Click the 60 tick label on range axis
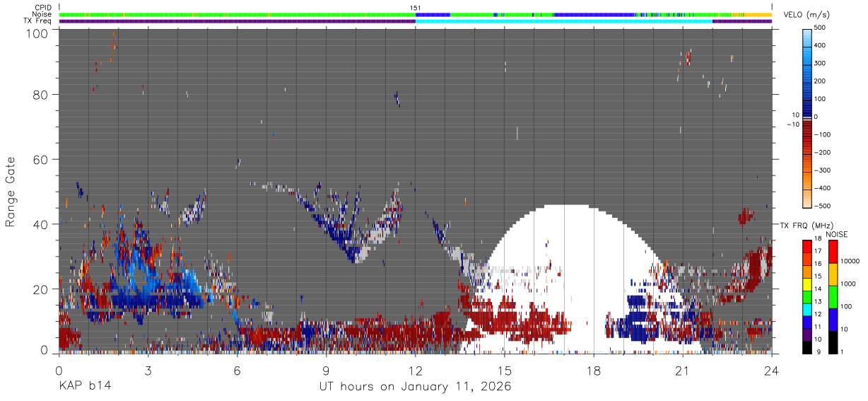 pyautogui.click(x=42, y=160)
